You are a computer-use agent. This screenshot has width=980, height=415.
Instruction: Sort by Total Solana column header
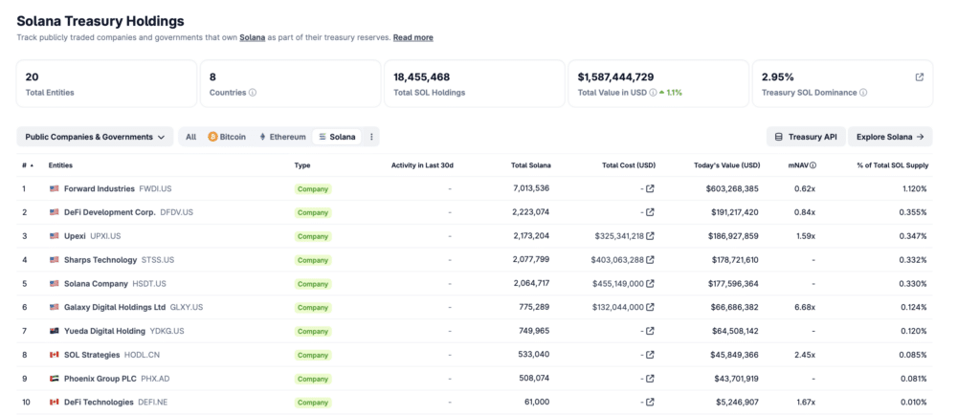pyautogui.click(x=530, y=165)
